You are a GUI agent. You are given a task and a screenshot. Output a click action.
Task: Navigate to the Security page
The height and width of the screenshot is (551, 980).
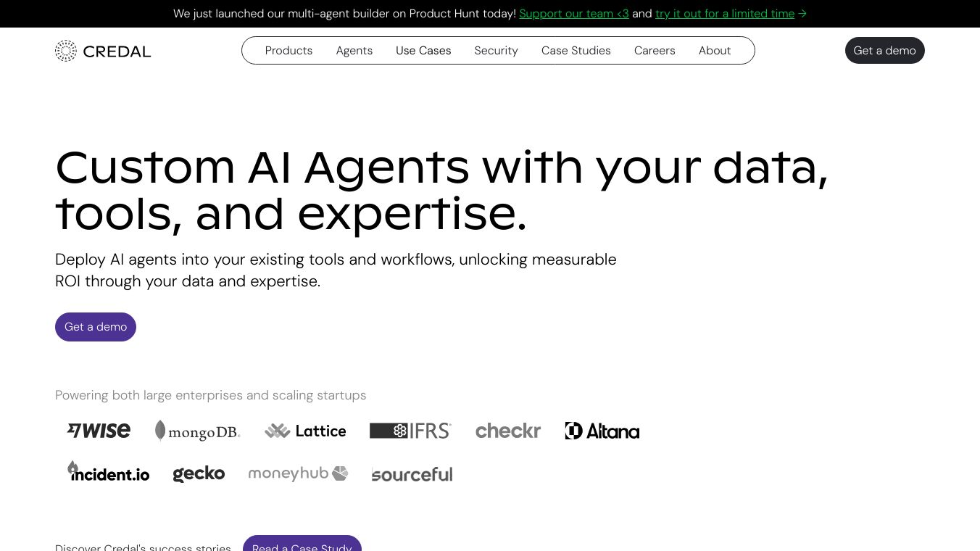(496, 51)
